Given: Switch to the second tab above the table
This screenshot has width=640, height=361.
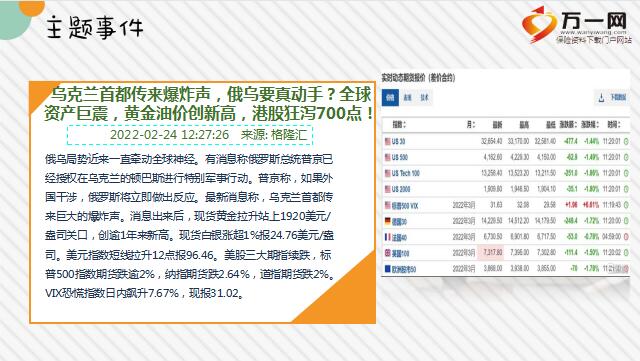Looking at the screenshot, I should tap(407, 98).
